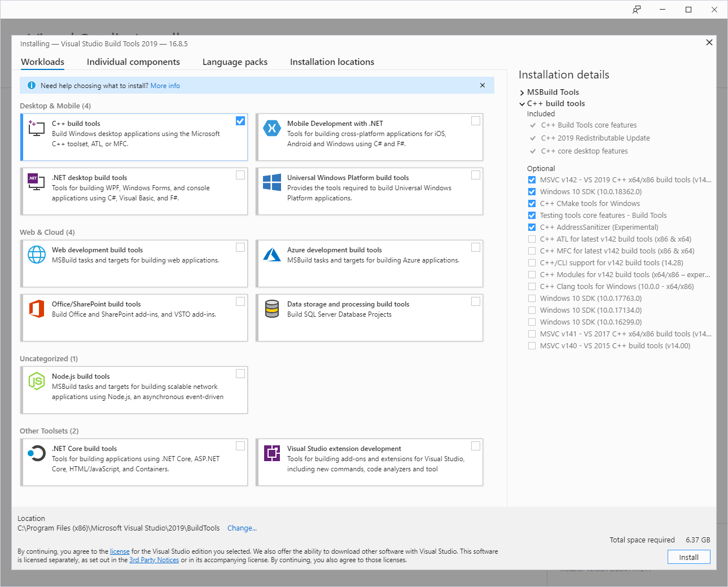Click the Office/SharePoint logo icon
The width and height of the screenshot is (728, 587).
click(x=37, y=309)
